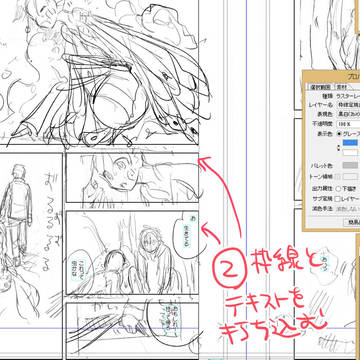Screen dimensions: 360x360
Task: Click the レイヤー名 layer name field
Action: (348, 105)
